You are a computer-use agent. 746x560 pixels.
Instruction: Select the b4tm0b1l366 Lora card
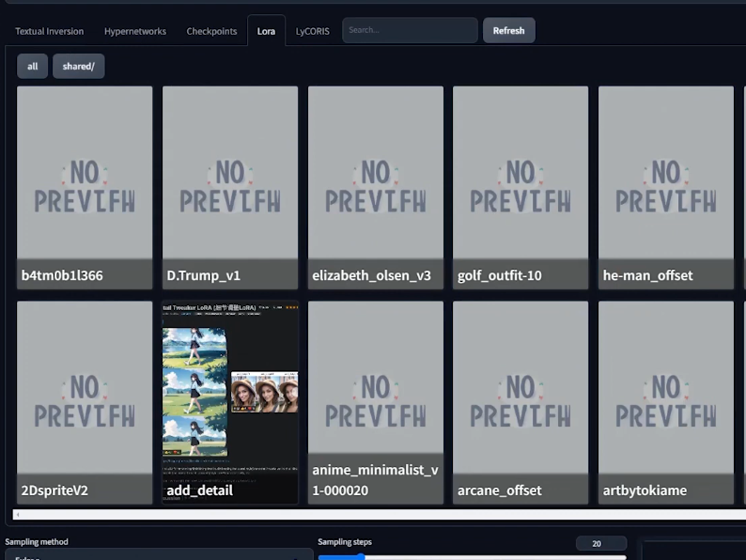coord(85,188)
